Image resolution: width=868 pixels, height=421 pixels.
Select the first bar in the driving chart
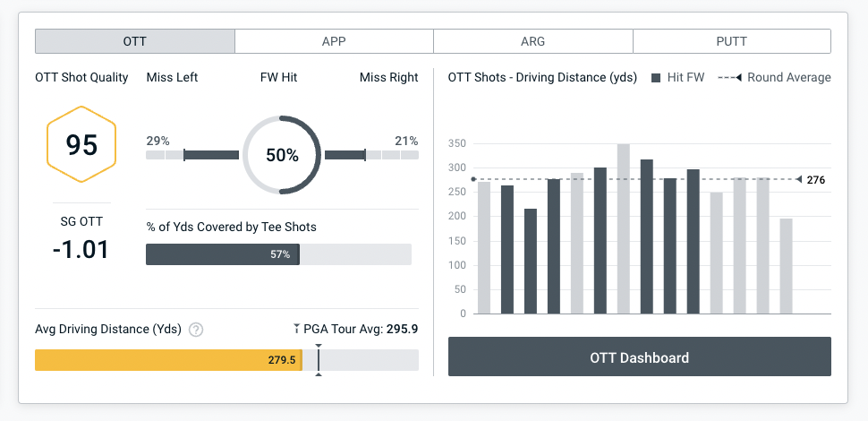click(484, 247)
